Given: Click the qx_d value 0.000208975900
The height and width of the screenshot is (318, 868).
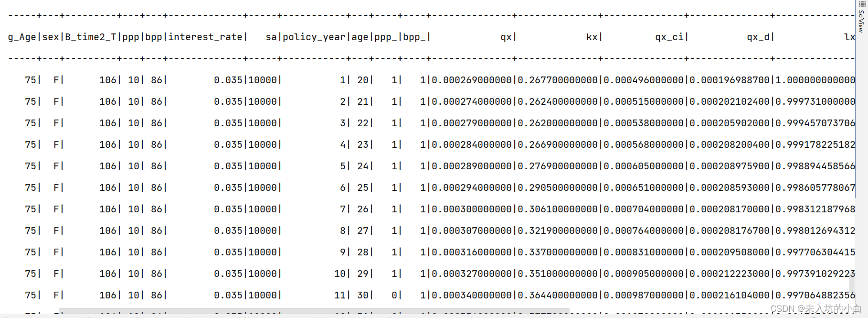Looking at the screenshot, I should [x=730, y=166].
